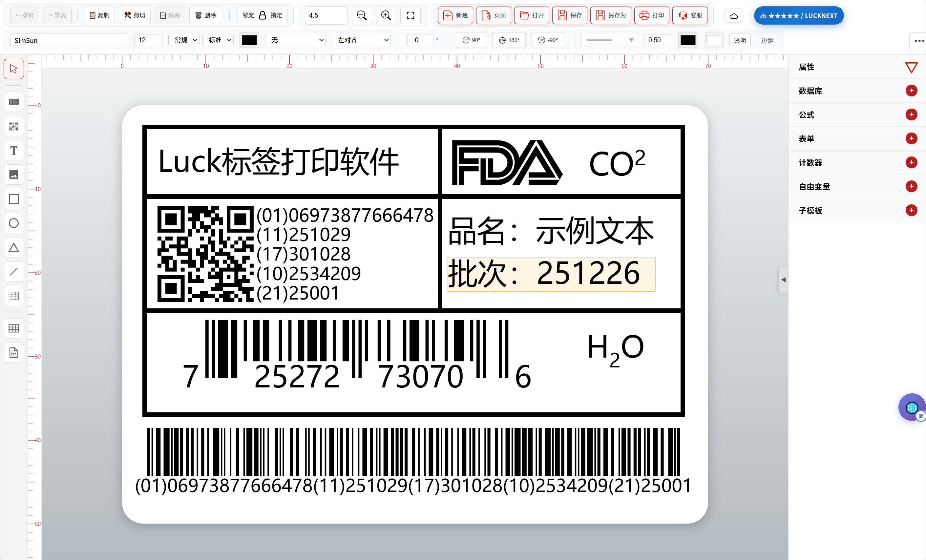
Task: Open white fill color swatch
Action: 713,40
